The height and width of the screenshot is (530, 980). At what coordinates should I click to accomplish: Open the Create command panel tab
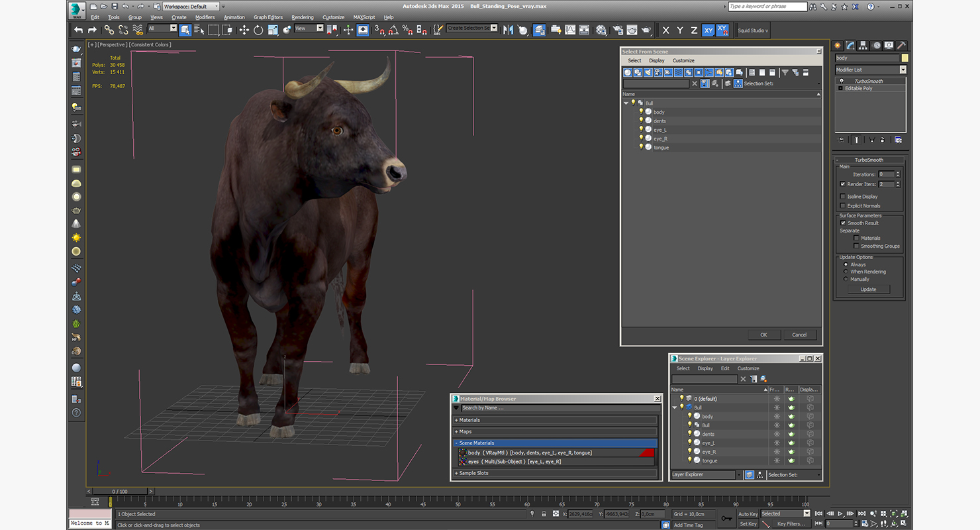click(x=838, y=46)
